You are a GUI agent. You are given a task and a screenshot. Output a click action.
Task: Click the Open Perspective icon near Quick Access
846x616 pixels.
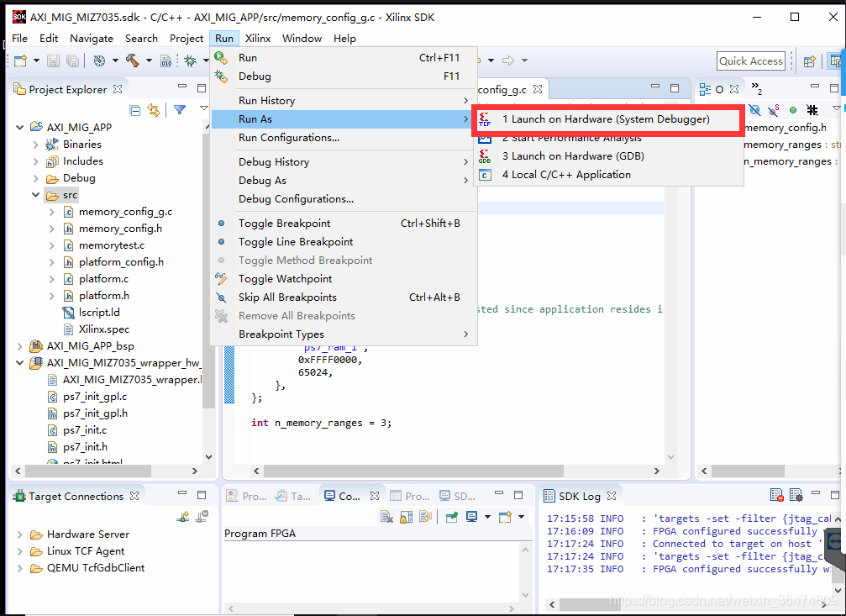click(809, 61)
